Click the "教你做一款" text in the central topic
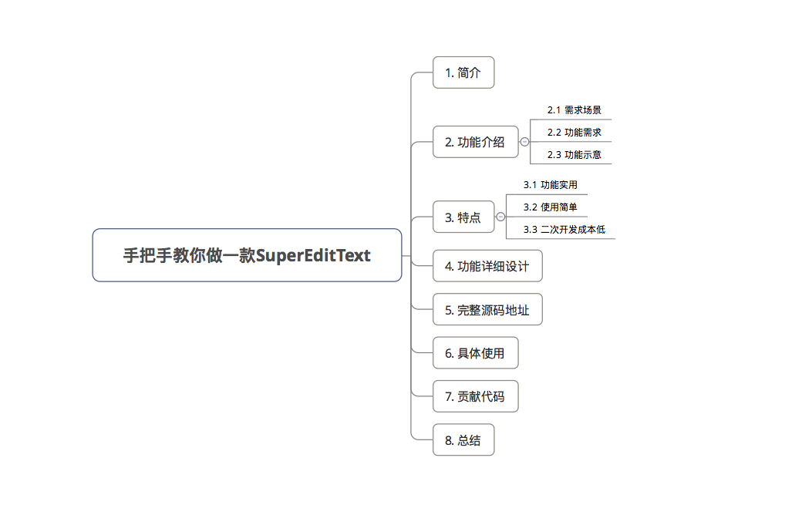812x505 pixels. click(214, 255)
